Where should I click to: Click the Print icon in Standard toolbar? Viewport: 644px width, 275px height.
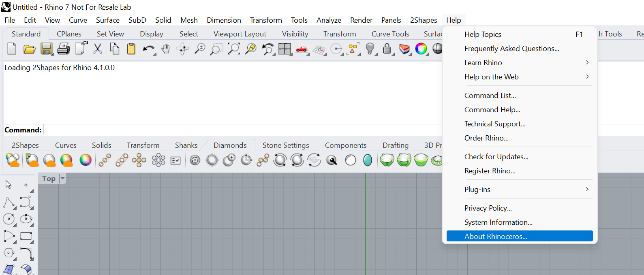pos(63,49)
